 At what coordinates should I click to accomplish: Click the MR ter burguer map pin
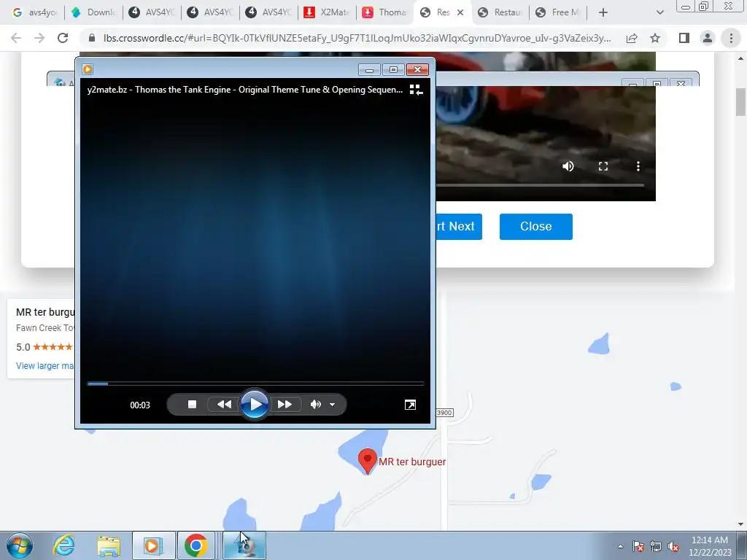click(368, 462)
